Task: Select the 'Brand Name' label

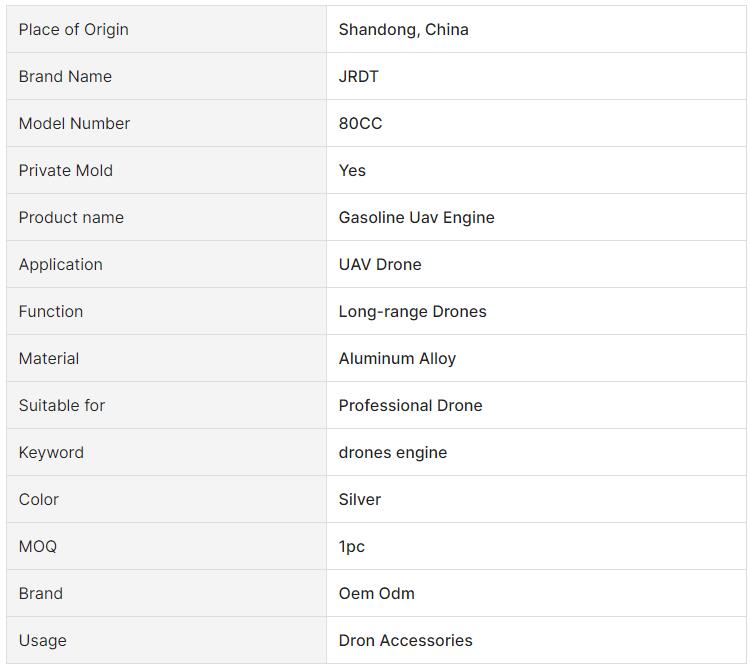Action: click(x=65, y=76)
